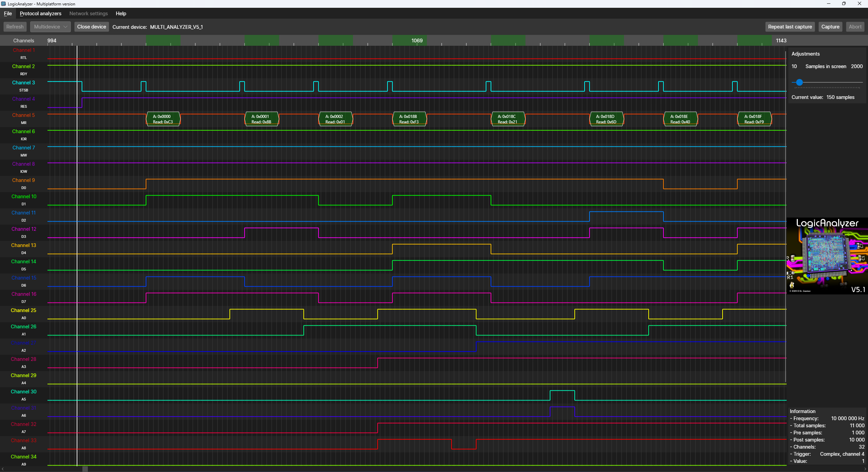
Task: Select the Channel 32 A7 label
Action: coord(24,428)
